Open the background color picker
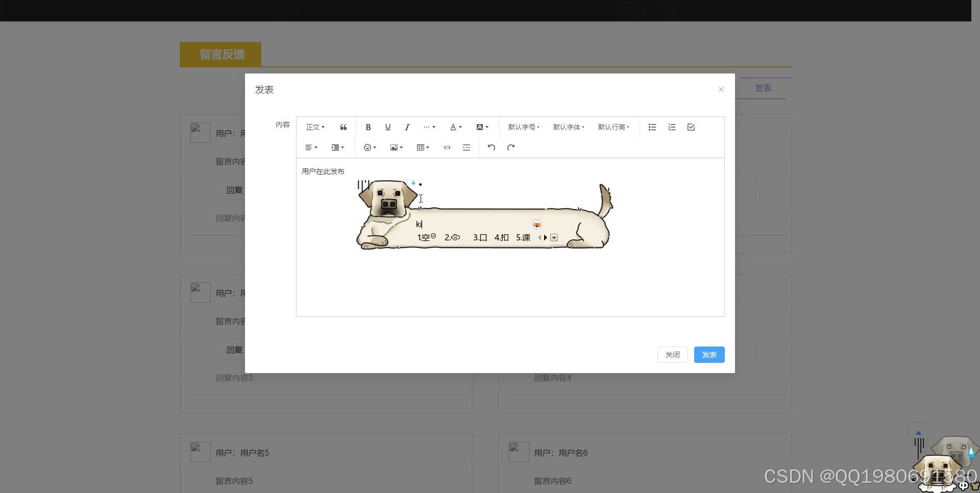980x493 pixels. click(x=482, y=127)
